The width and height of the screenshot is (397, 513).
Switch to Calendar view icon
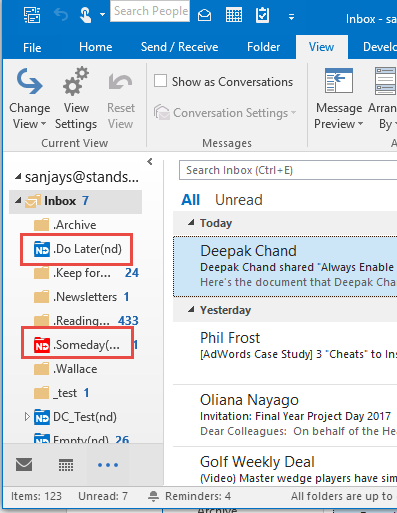66,465
